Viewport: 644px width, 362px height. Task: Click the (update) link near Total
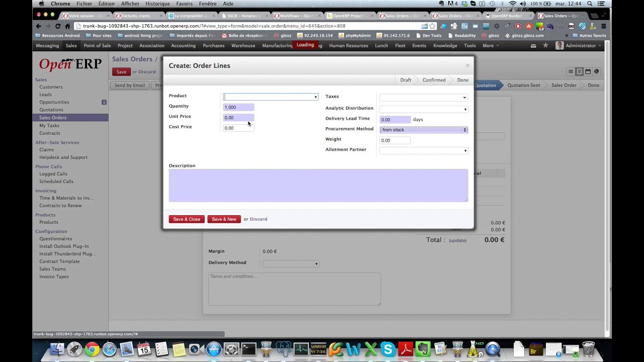(458, 240)
